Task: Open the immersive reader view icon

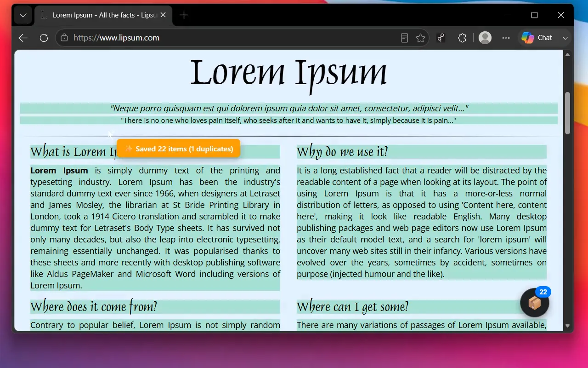Action: [x=404, y=38]
